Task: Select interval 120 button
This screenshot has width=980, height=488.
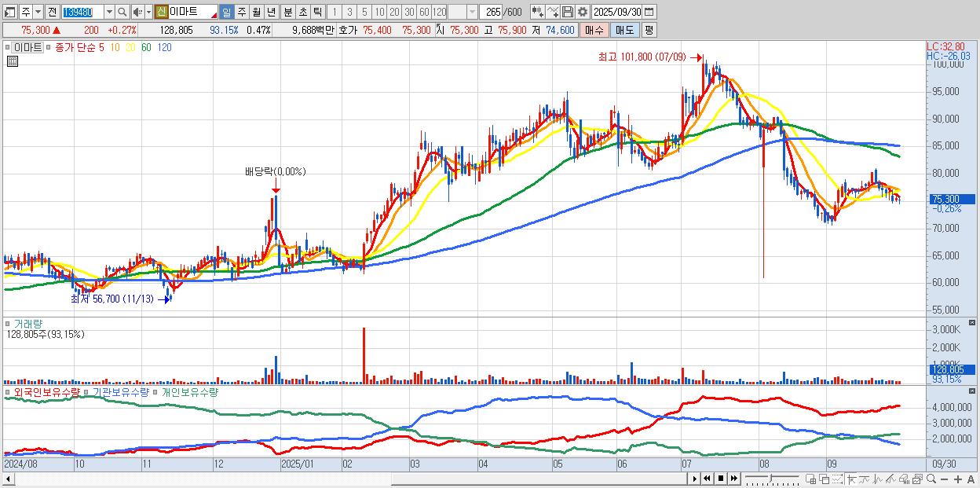Action: (439, 12)
